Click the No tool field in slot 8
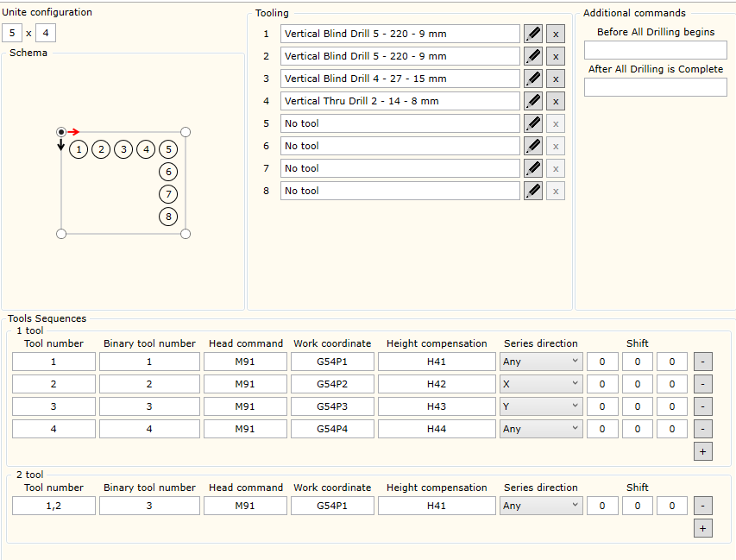The height and width of the screenshot is (560, 736). 399,191
